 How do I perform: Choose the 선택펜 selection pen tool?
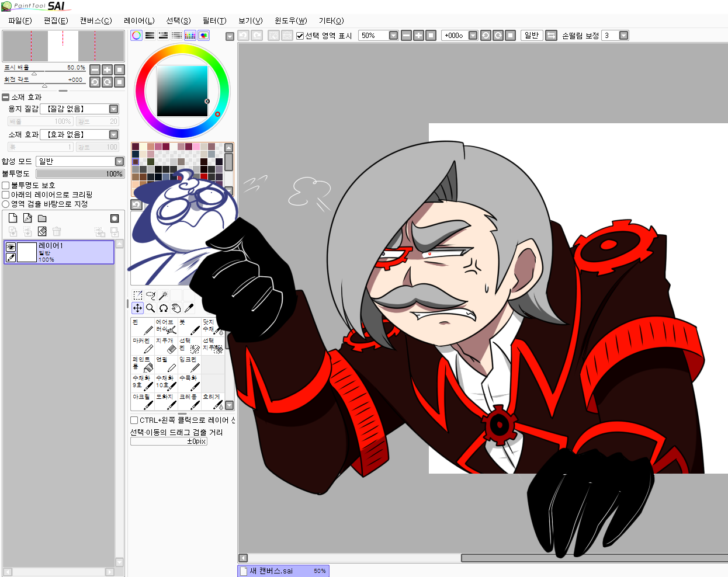[189, 346]
